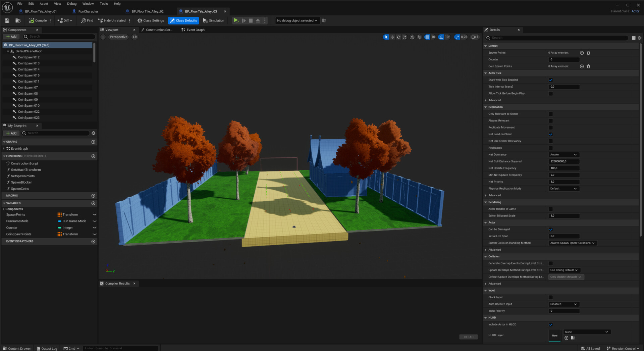
Task: Open the No debug object selected dropdown
Action: tap(297, 20)
